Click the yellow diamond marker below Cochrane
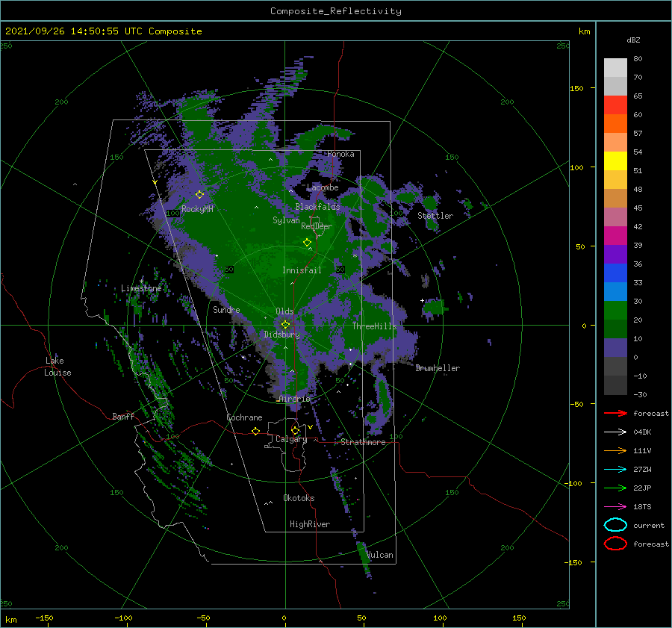The width and height of the screenshot is (672, 628). pyautogui.click(x=256, y=431)
